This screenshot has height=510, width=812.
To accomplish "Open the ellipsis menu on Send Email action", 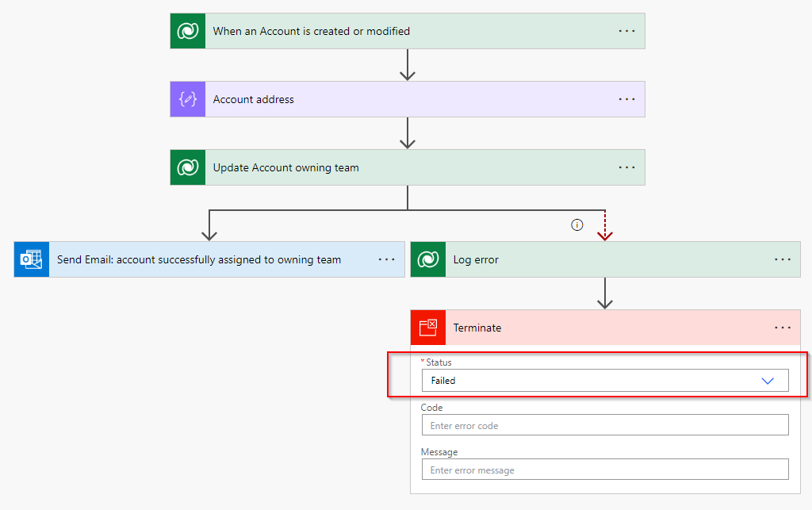I will tap(386, 259).
